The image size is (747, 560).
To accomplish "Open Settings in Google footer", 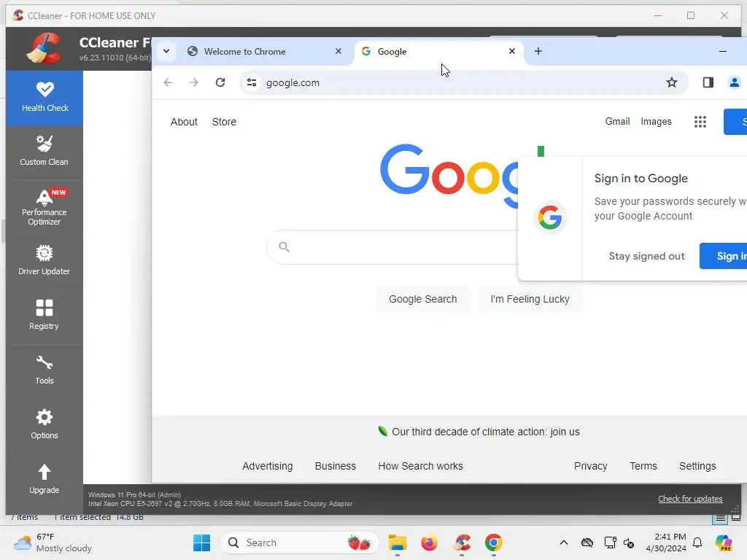I will point(697,466).
